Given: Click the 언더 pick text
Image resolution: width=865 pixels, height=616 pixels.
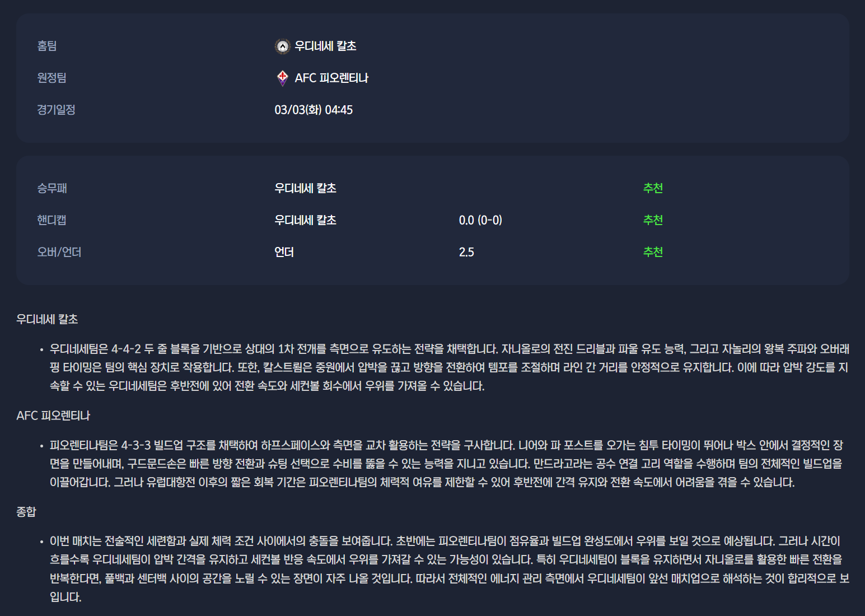Looking at the screenshot, I should [284, 252].
